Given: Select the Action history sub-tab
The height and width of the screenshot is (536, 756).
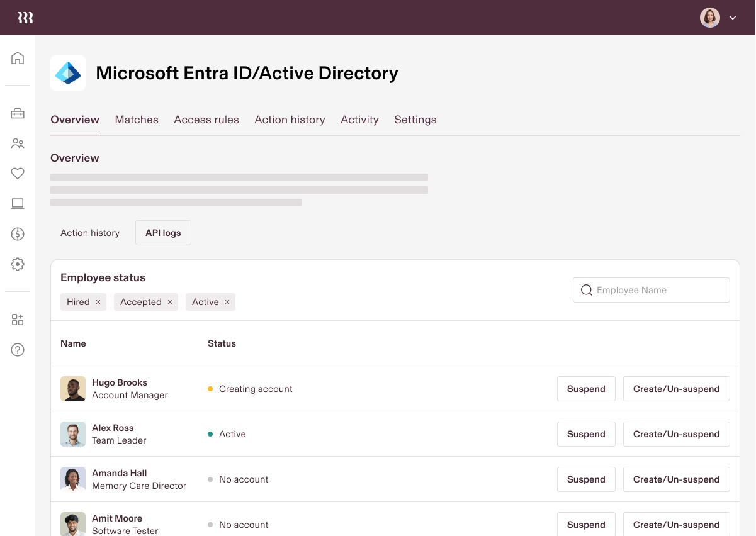Looking at the screenshot, I should (x=90, y=233).
